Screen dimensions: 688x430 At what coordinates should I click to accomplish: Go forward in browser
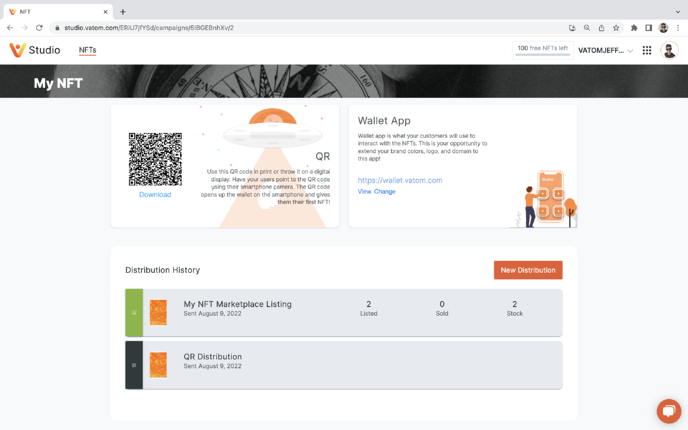click(25, 28)
